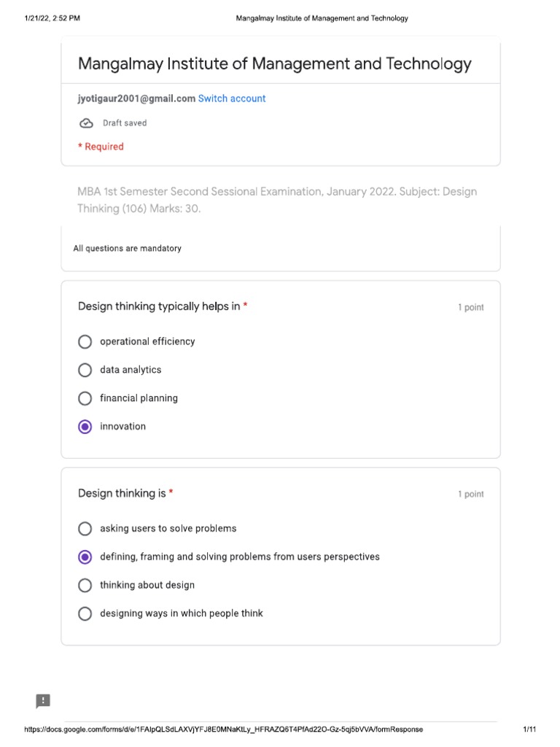Pick the 'thinking about design' option
Viewport: 560px width, 747px height.
point(85,585)
